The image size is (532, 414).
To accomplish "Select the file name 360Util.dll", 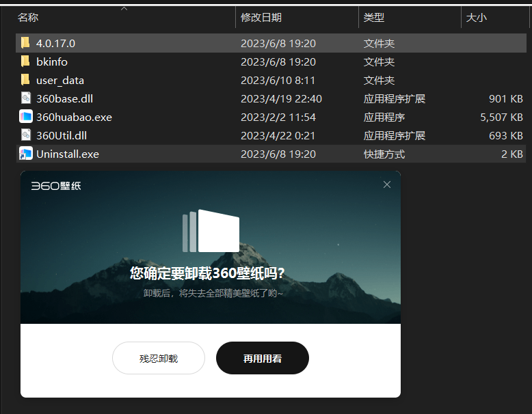I will pyautogui.click(x=62, y=136).
